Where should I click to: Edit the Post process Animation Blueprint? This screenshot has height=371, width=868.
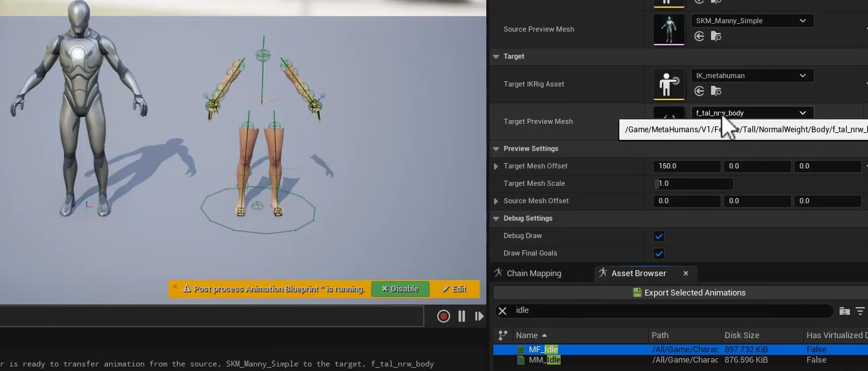[455, 289]
